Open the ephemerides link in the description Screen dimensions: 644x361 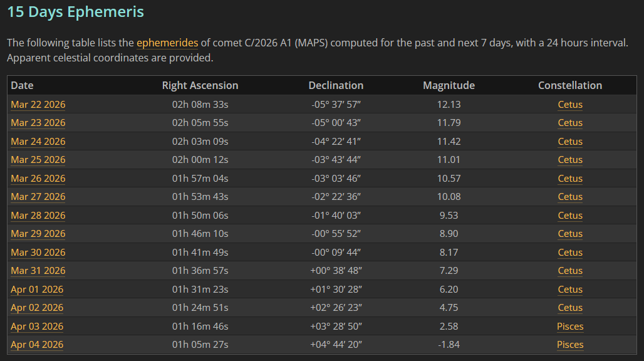[x=167, y=43]
